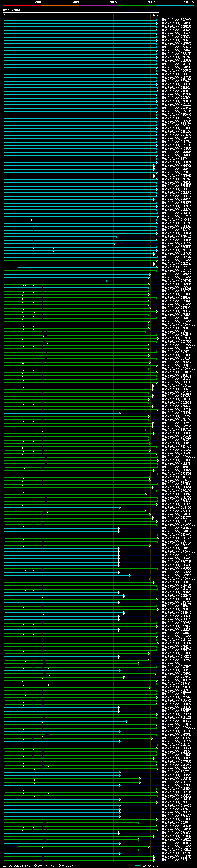This screenshot has height=868, width=197.
Task: Select the UniRef100_B9Q7N9 label
Action: tap(176, 223)
